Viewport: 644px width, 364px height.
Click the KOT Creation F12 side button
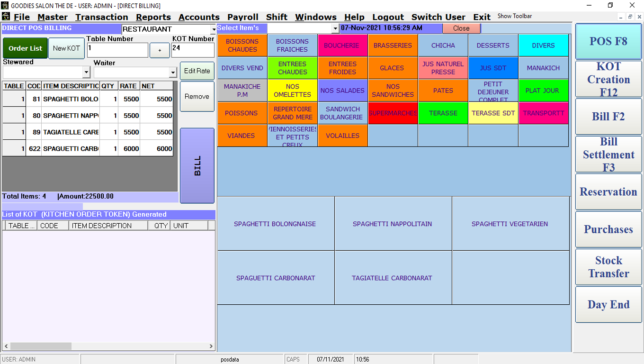[608, 79]
